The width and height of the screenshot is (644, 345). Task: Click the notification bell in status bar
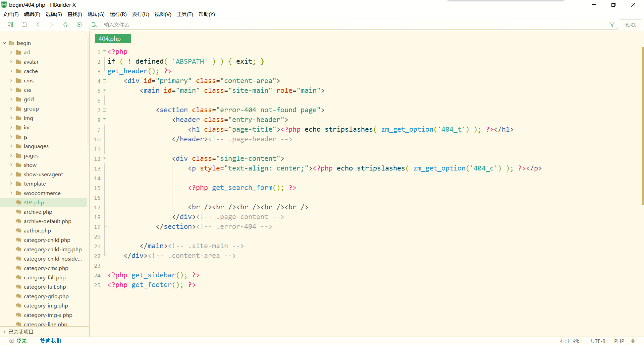(x=633, y=341)
